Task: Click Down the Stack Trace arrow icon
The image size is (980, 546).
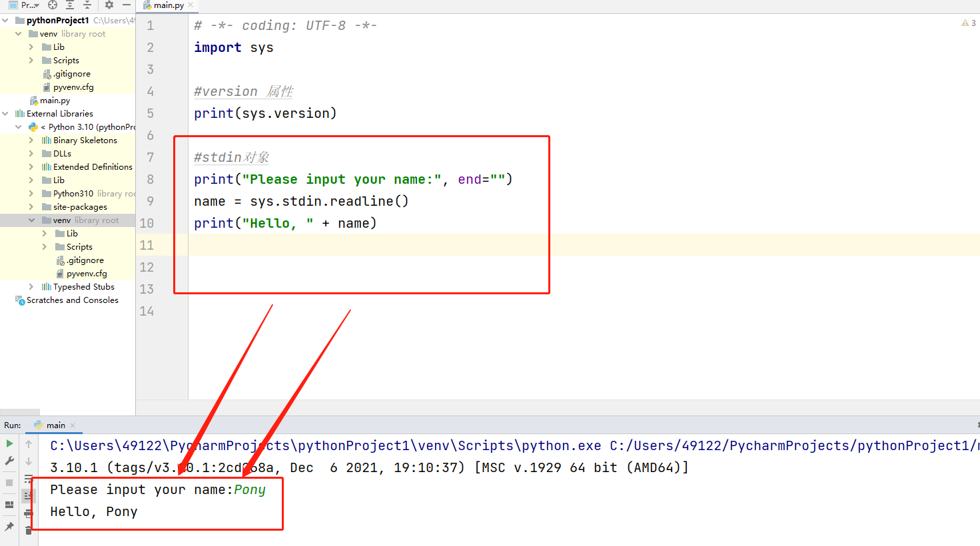Action: pos(29,461)
